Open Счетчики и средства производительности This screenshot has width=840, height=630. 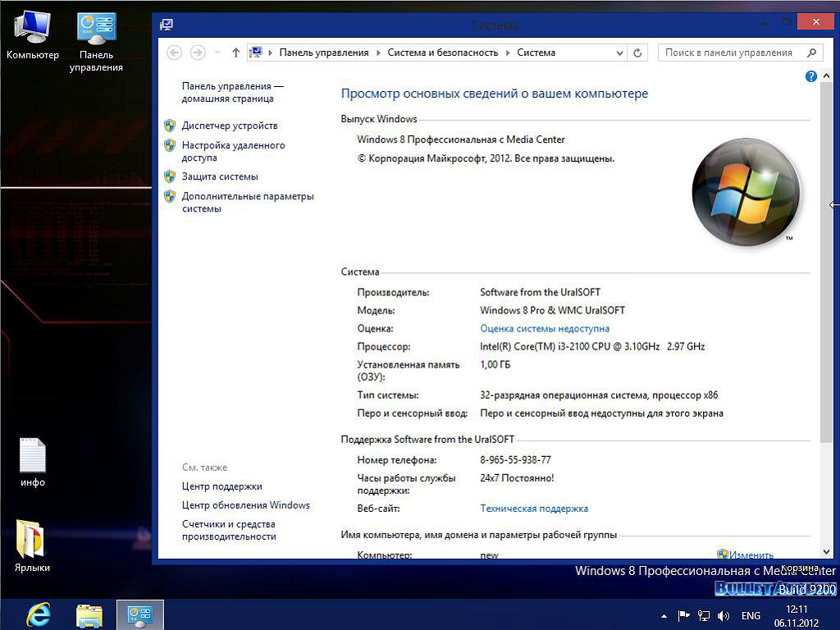point(229,531)
